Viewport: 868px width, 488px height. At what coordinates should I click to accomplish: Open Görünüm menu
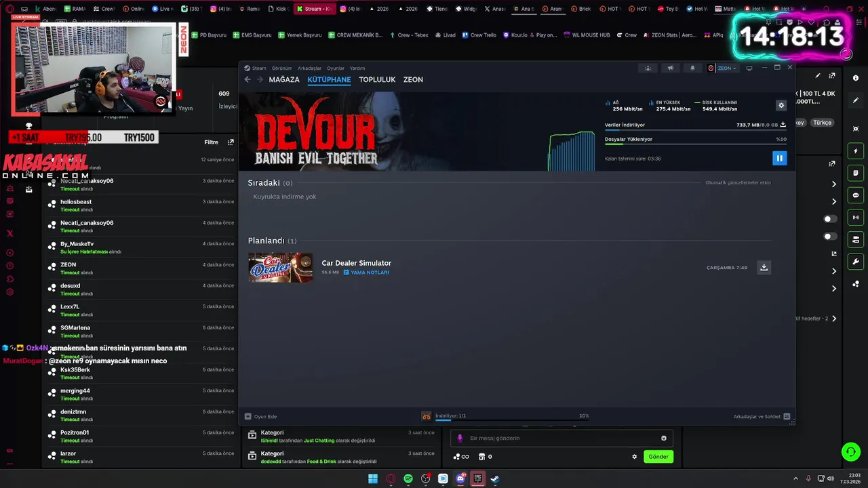pos(282,68)
